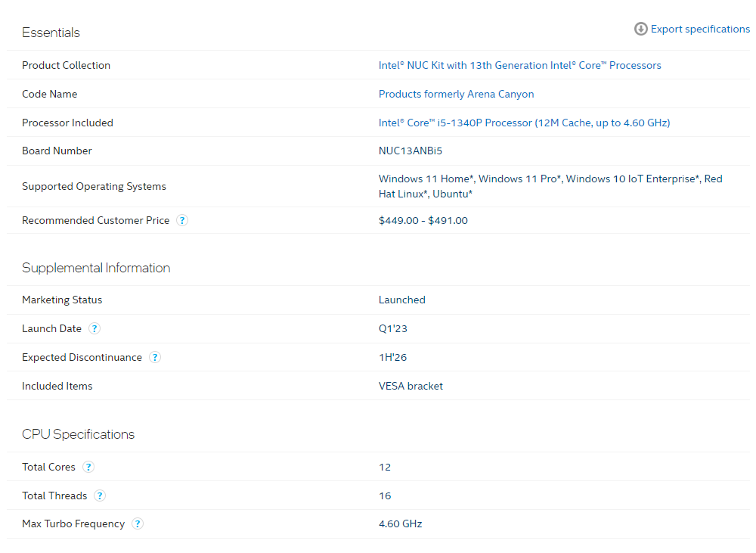Click the Supplemental Information section heading
The height and width of the screenshot is (553, 756).
tap(96, 268)
